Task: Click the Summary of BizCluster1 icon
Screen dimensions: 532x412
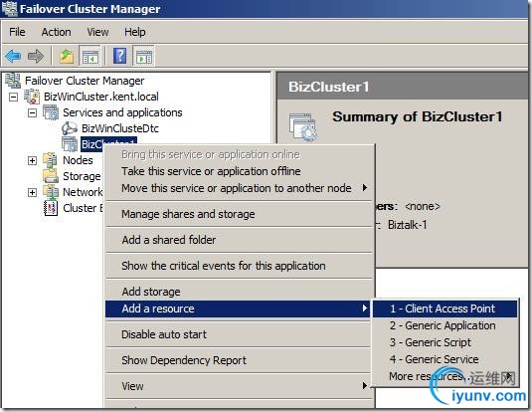Action: [303, 127]
